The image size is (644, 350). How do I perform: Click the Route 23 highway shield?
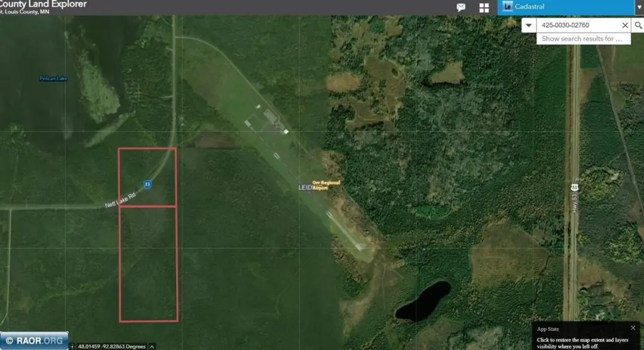147,184
